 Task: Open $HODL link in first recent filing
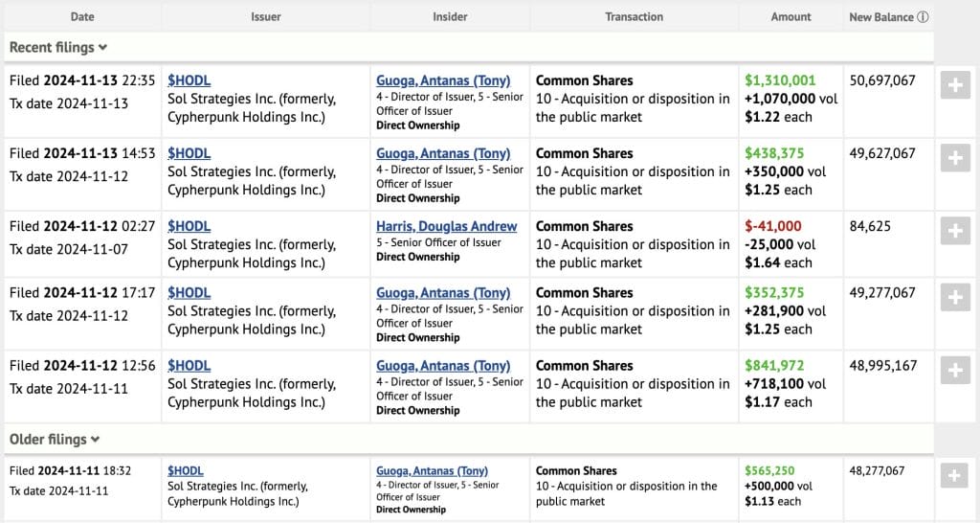tap(189, 80)
